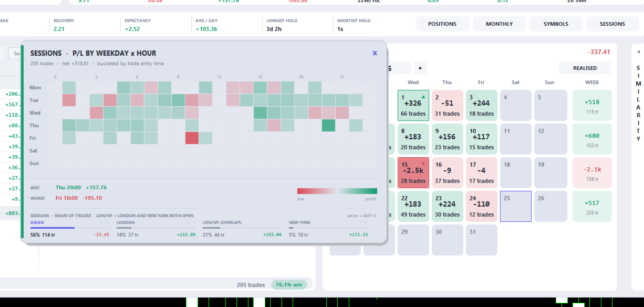Switch to the Monthly view
The width and height of the screenshot is (644, 307).
499,24
